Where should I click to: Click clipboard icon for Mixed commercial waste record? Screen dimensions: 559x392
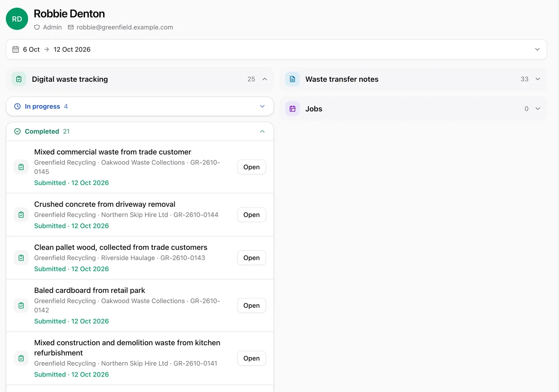coord(21,167)
